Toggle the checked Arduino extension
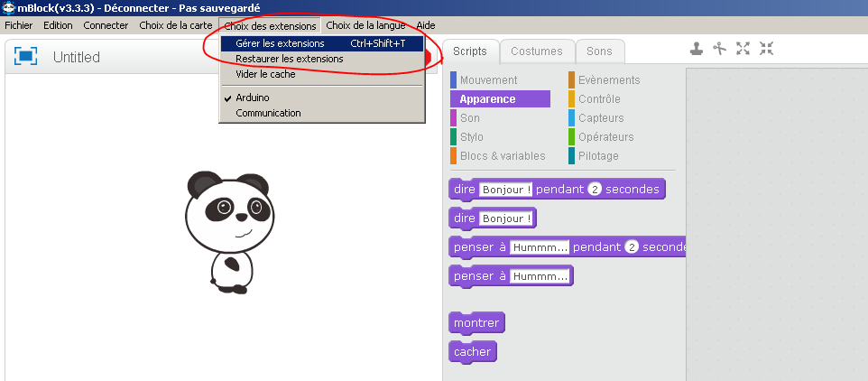 pyautogui.click(x=252, y=98)
